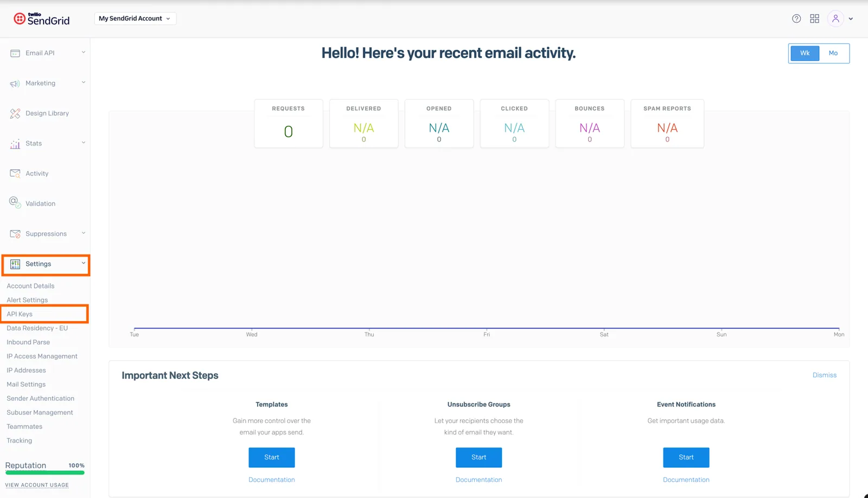Start the Templates step

coord(272,457)
